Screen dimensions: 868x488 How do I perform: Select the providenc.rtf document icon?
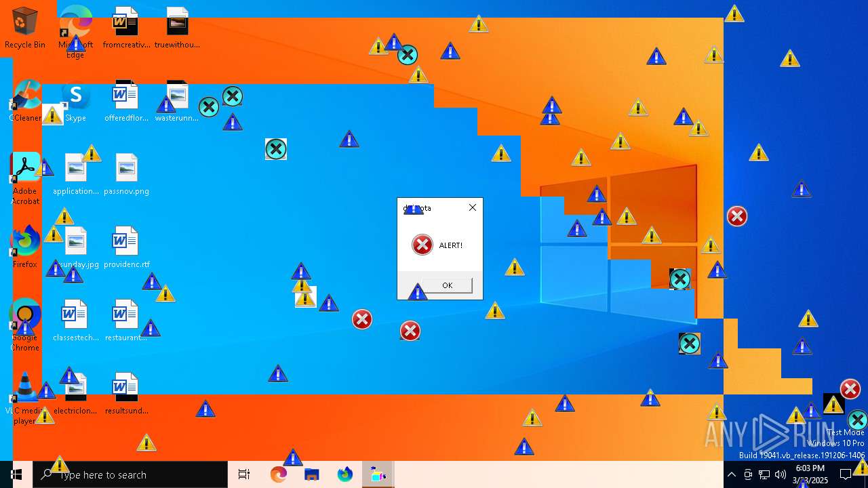tap(126, 247)
